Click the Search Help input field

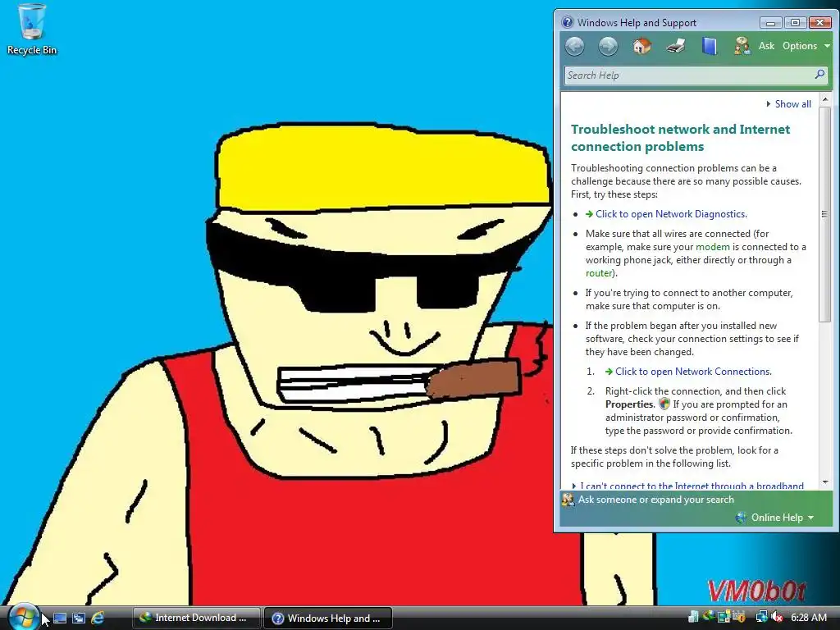tap(689, 75)
